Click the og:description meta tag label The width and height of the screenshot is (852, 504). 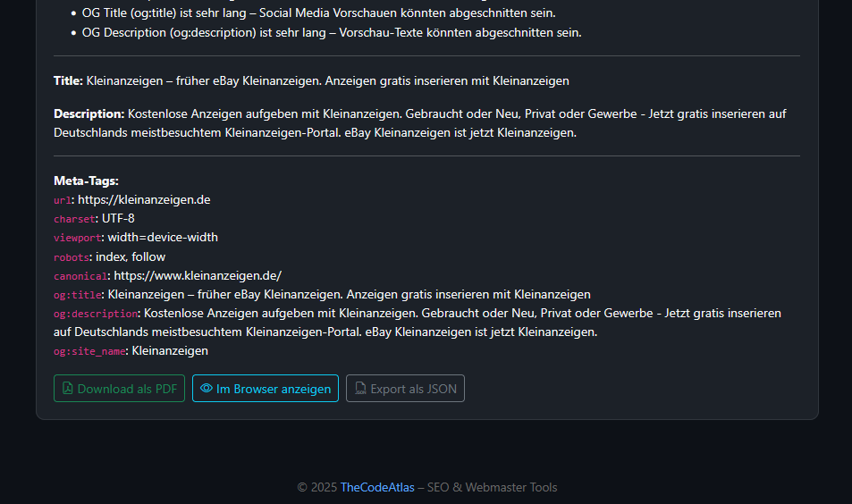[96, 314]
